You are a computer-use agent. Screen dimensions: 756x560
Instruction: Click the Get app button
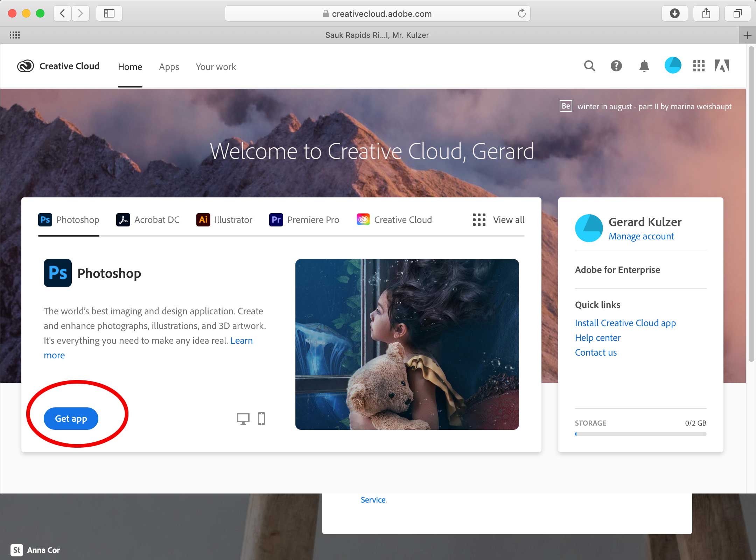[x=71, y=419]
